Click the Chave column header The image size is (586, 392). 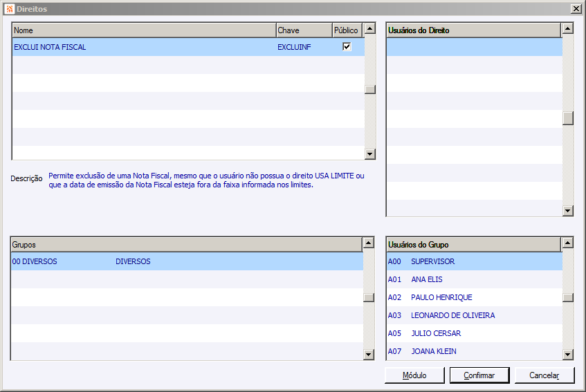(304, 30)
